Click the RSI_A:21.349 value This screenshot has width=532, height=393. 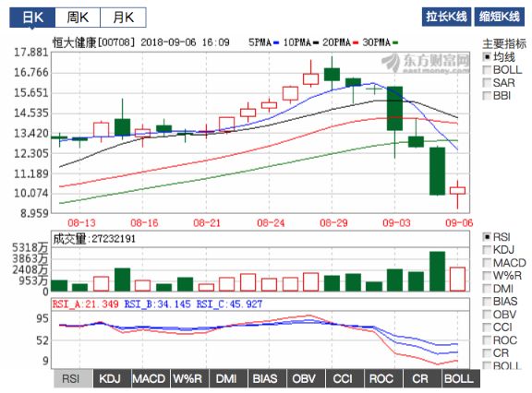(x=86, y=304)
